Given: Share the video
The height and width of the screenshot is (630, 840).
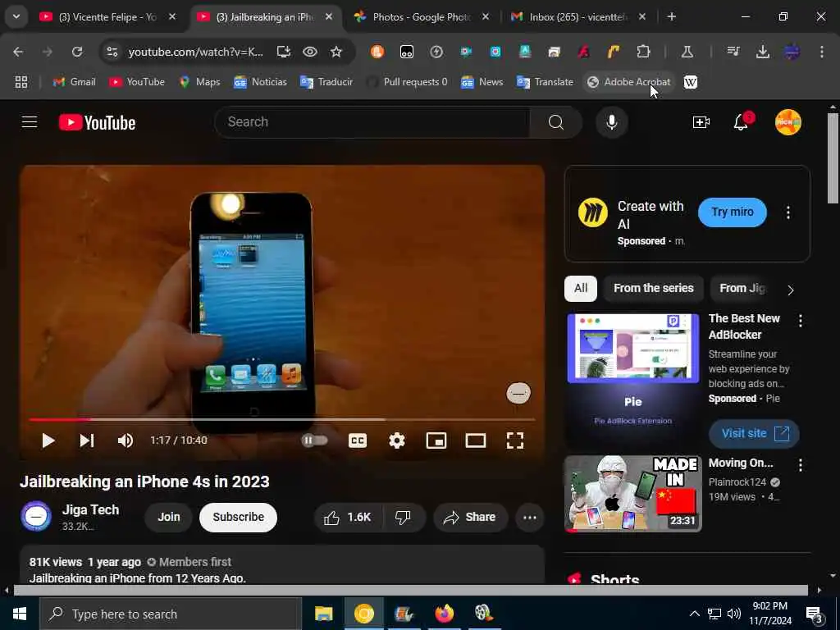Looking at the screenshot, I should [470, 517].
